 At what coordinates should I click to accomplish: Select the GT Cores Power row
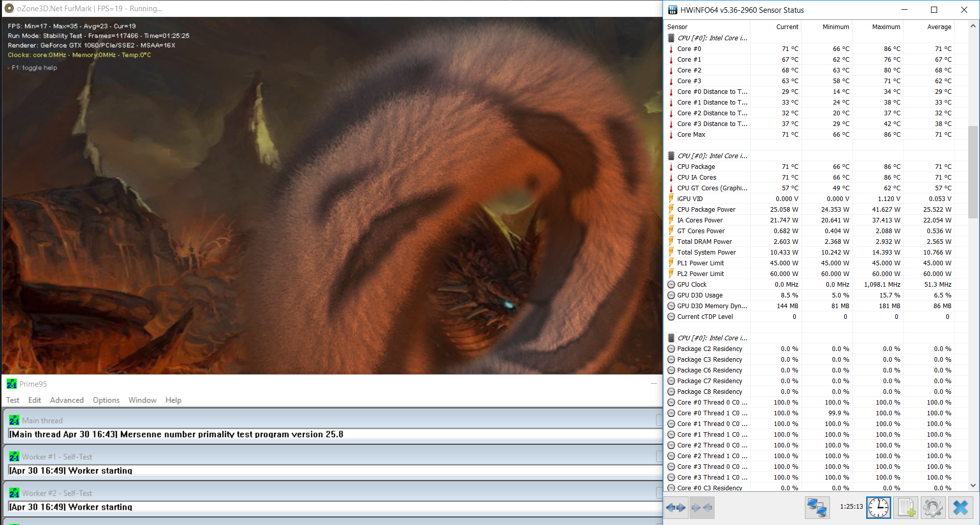tap(810, 231)
